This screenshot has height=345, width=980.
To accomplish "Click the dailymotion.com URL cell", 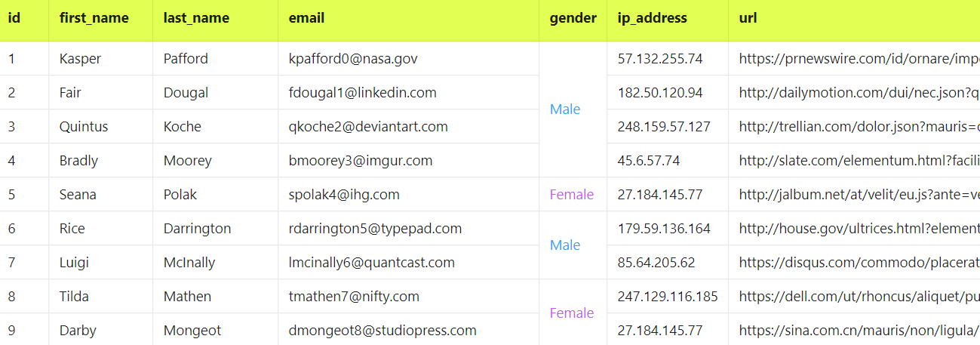I will [x=854, y=92].
